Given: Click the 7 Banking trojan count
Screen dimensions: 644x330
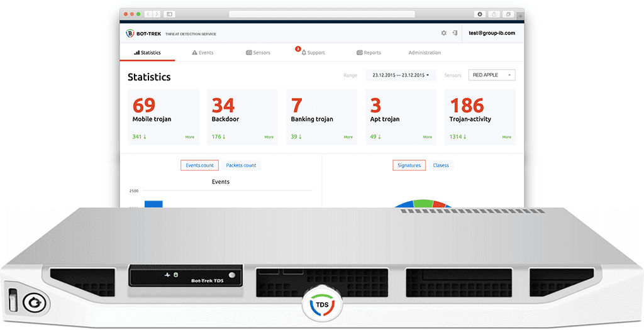Looking at the screenshot, I should tap(297, 106).
